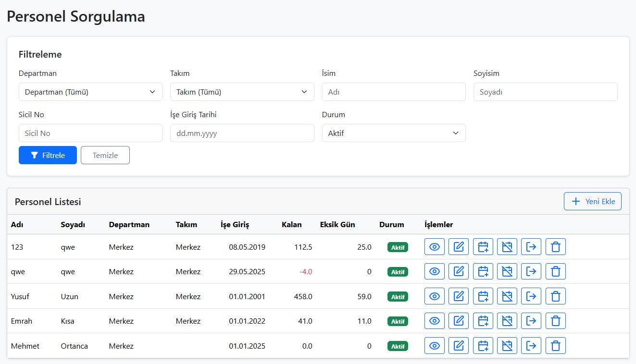Delete Mehmet Ortanca with trash icon
The width and height of the screenshot is (636, 364).
[556, 346]
